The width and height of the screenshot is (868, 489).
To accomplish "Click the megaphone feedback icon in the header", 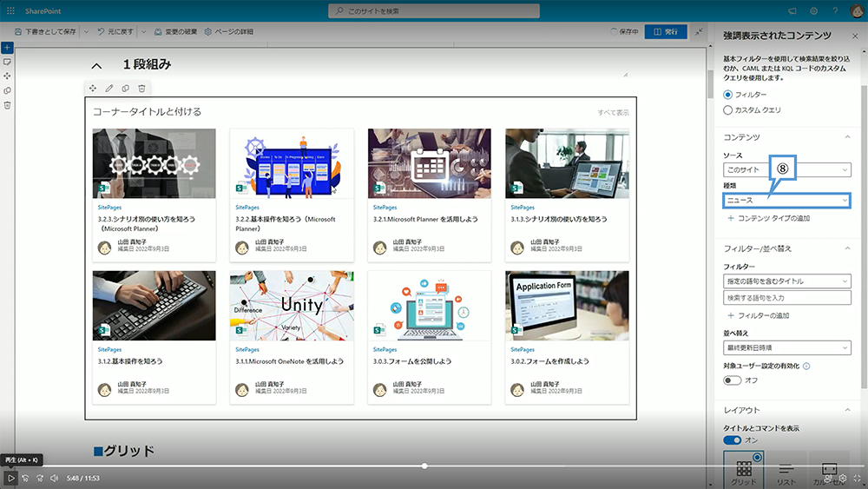I will click(x=792, y=10).
